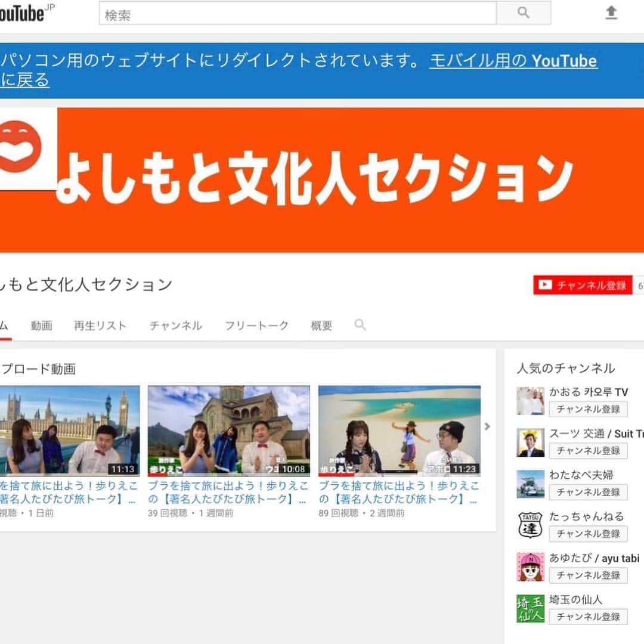
Task: Click the upload arrow icon
Action: pos(611,13)
